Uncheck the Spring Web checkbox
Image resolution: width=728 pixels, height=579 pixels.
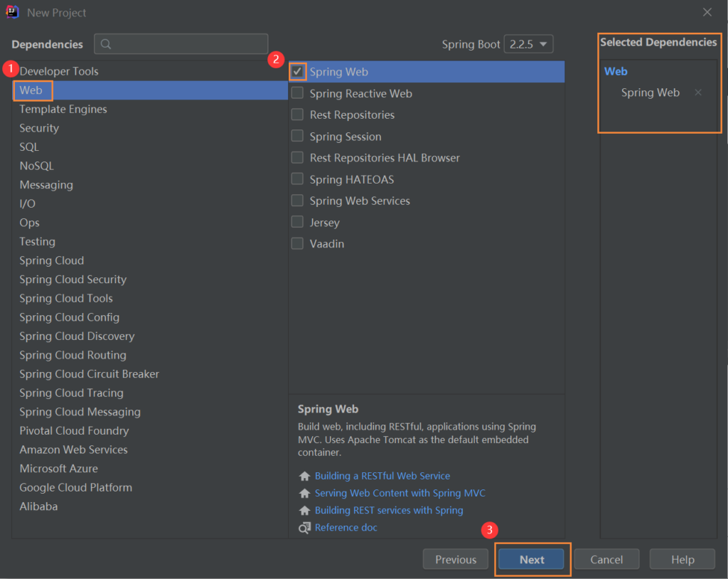tap(298, 72)
